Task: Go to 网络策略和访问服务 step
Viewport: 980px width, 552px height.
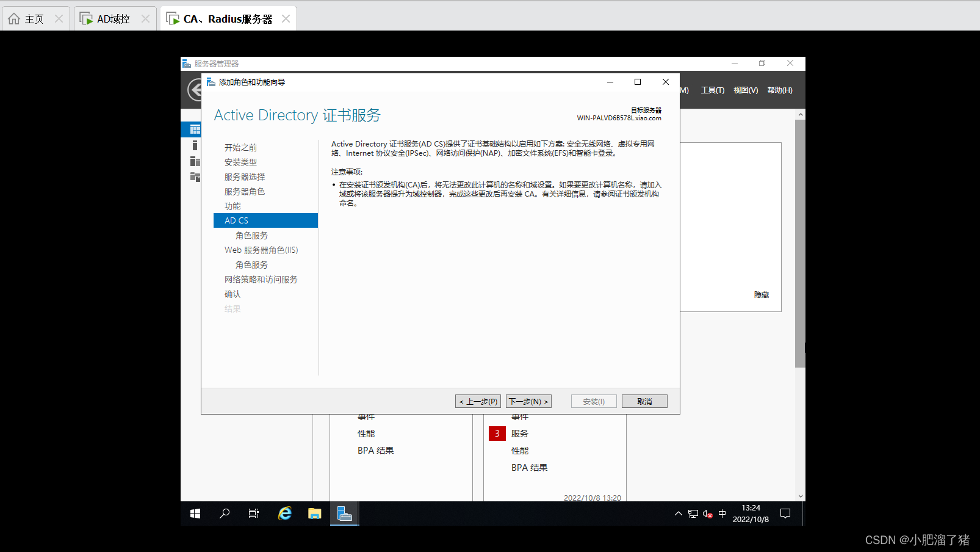Action: point(261,279)
